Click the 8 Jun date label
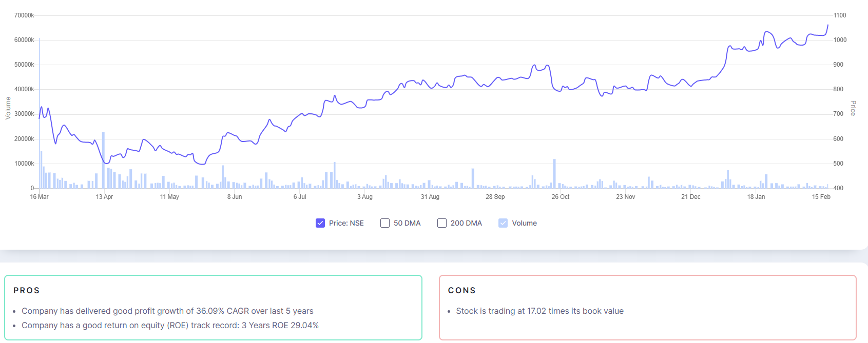The image size is (868, 343). 235,197
